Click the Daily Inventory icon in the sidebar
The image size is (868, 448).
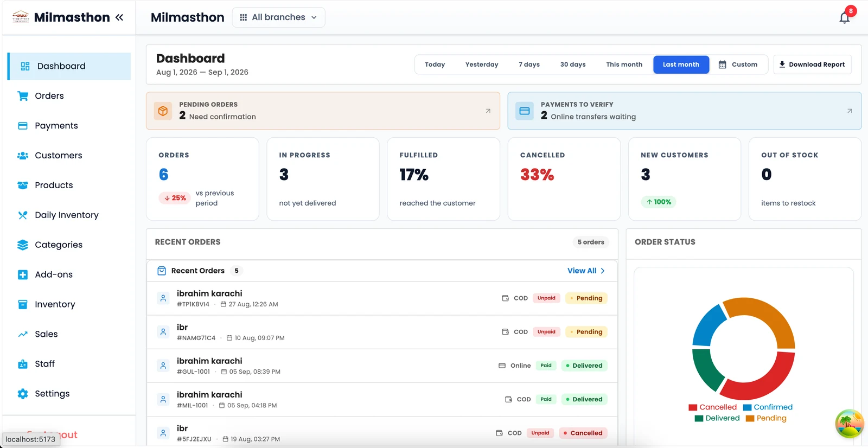tap(23, 215)
